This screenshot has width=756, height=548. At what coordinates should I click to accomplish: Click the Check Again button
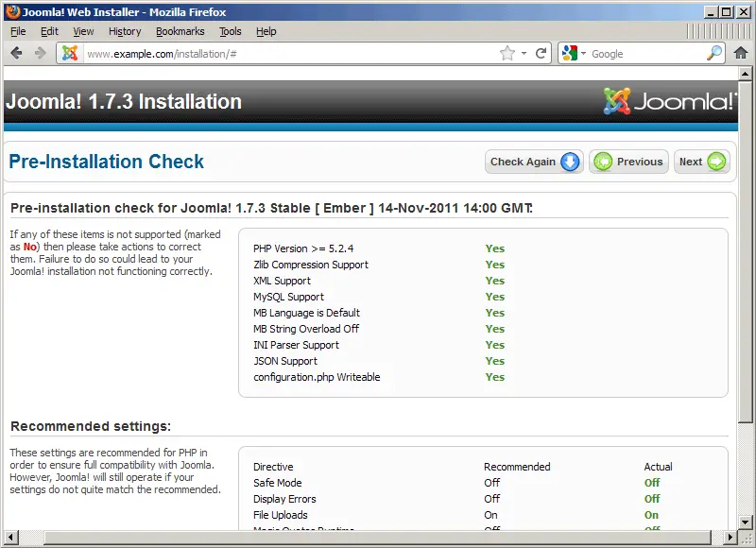tap(534, 162)
